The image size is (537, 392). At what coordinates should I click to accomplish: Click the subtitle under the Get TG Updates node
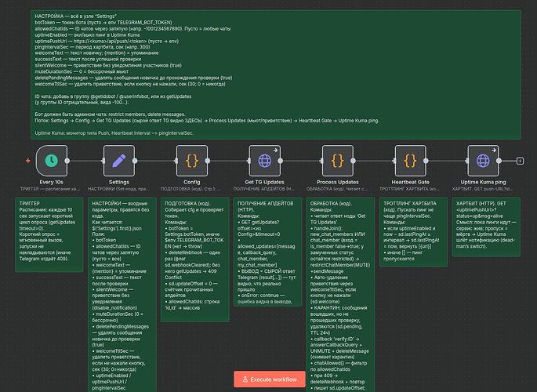pyautogui.click(x=264, y=189)
